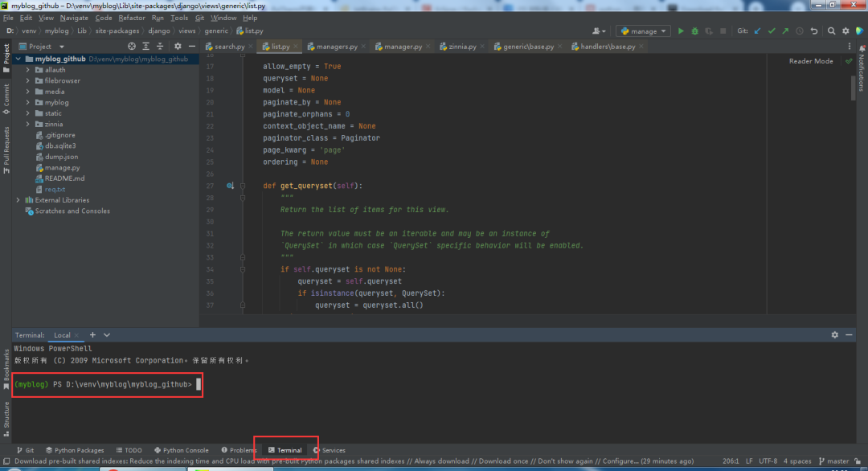The image size is (868, 471).
Task: Open the Python Console tool window
Action: point(181,451)
